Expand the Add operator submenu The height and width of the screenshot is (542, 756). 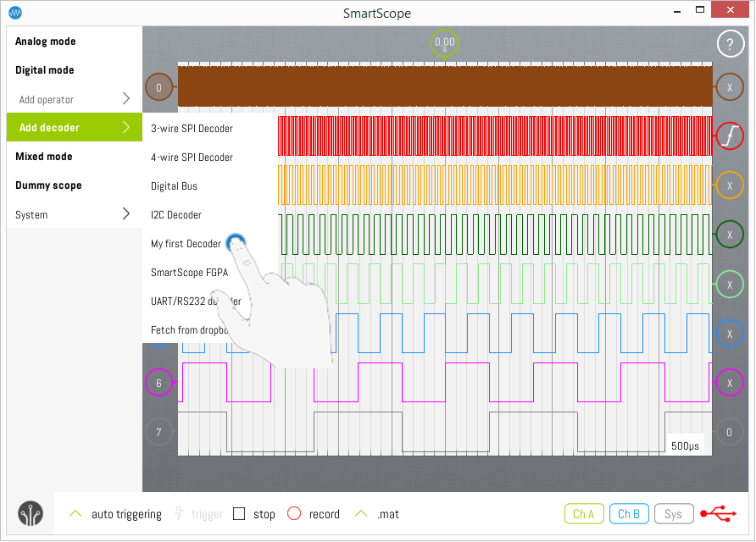(x=75, y=99)
